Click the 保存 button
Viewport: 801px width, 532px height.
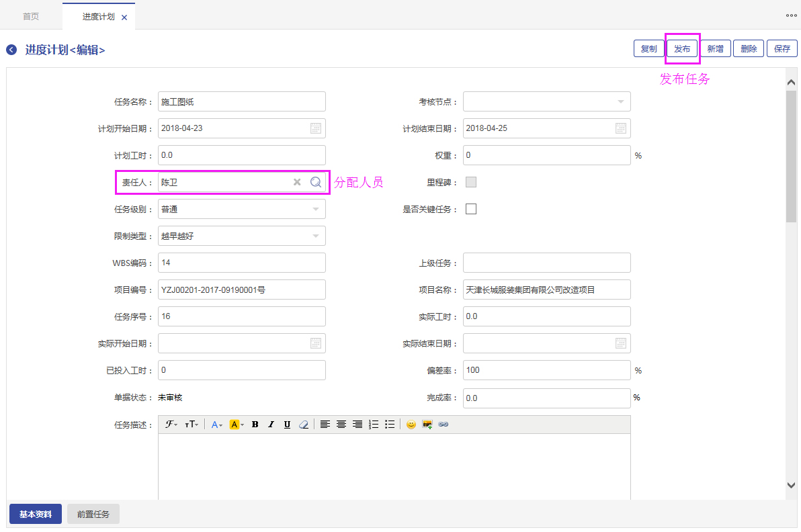[x=782, y=49]
